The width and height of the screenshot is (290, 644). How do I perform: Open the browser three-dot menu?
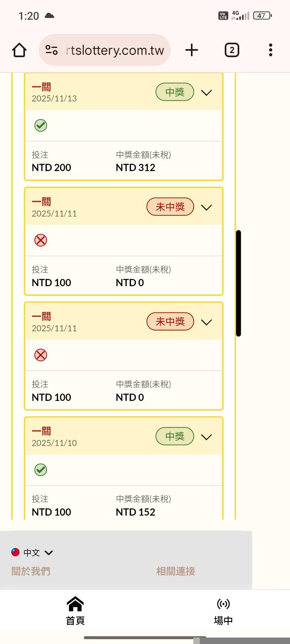click(x=270, y=50)
